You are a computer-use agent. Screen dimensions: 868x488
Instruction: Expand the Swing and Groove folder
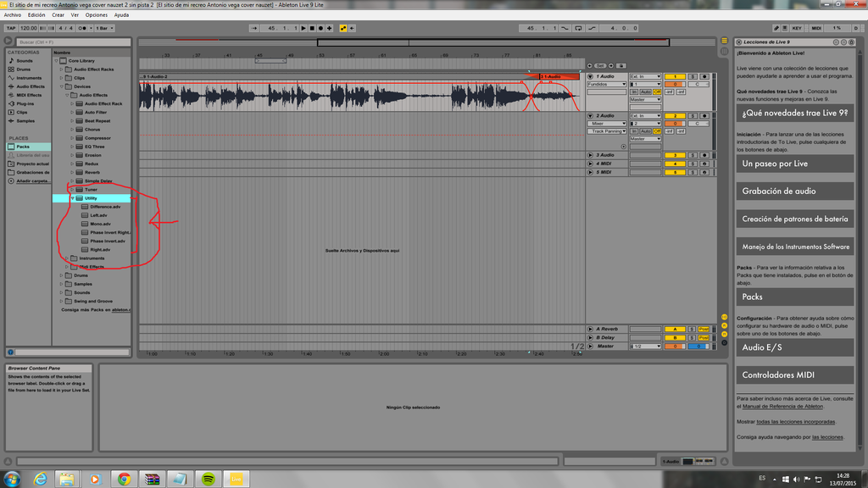point(61,301)
